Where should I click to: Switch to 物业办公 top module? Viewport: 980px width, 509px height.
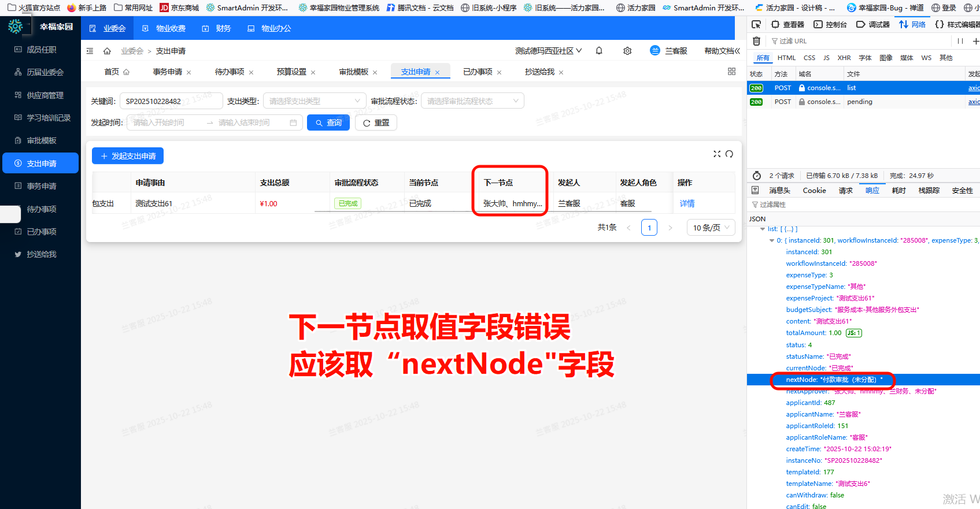pos(269,28)
